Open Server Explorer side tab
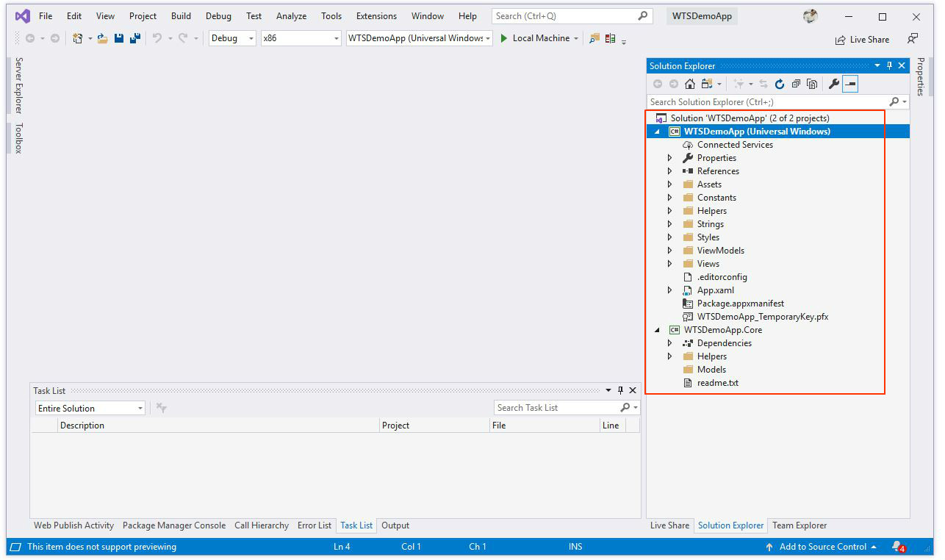945x560 pixels. coord(18,85)
